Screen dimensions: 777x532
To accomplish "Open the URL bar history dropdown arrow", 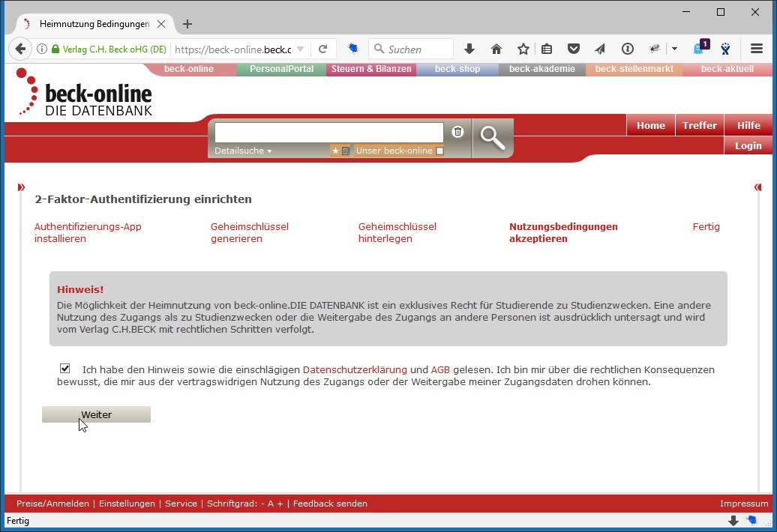I will click(x=300, y=49).
